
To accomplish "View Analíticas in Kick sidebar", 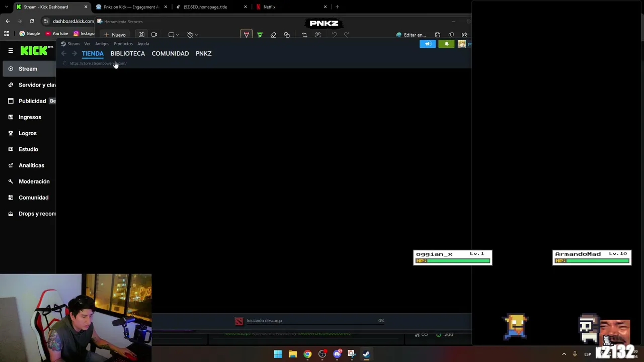I will 29,165.
